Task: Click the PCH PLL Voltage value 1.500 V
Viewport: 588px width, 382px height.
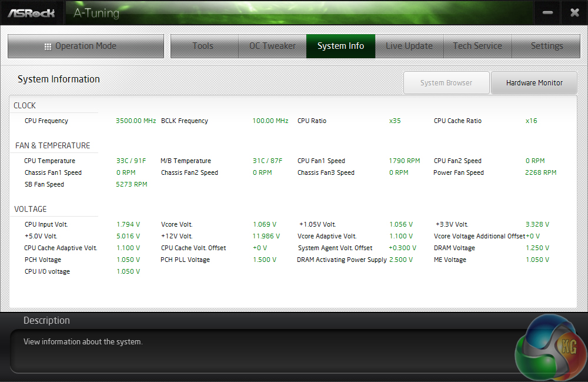Action: [265, 260]
